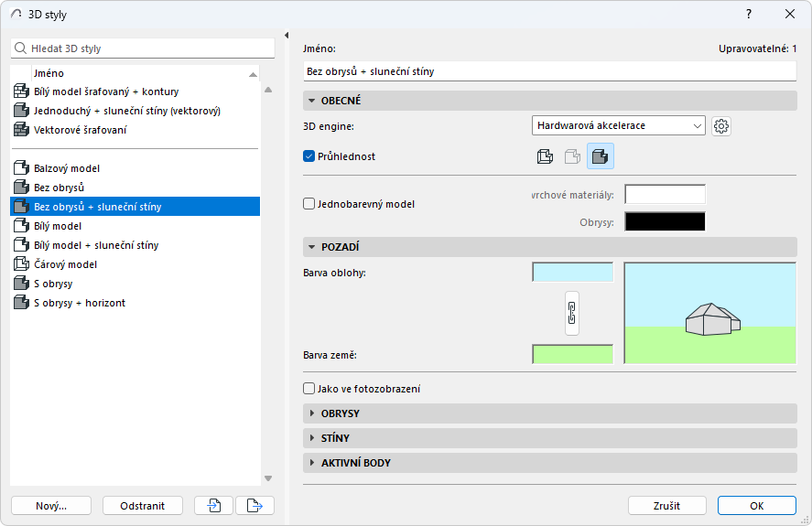Open 3D engine dropdown Hardwarová akcelerace
The width and height of the screenshot is (812, 526).
coord(618,125)
